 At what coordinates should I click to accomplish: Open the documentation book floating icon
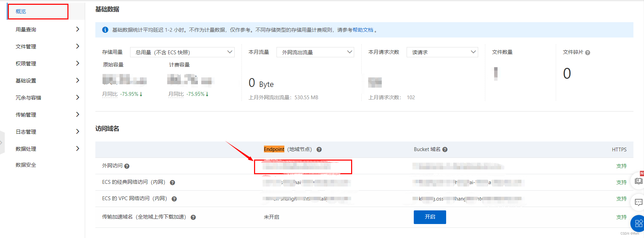(638, 181)
